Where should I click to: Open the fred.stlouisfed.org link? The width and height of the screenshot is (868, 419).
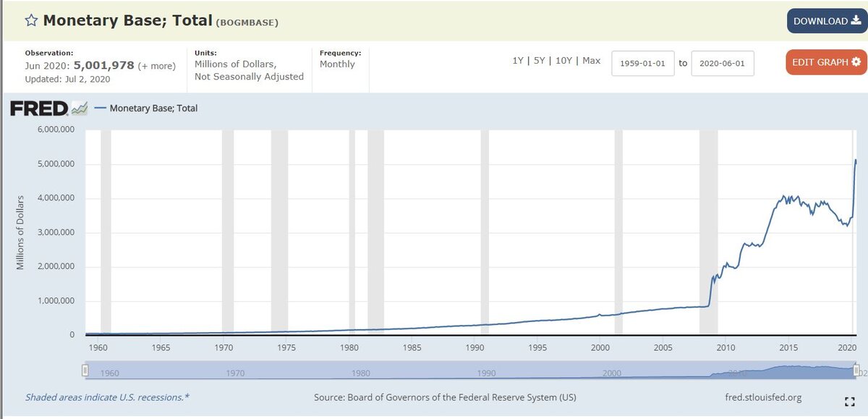762,397
